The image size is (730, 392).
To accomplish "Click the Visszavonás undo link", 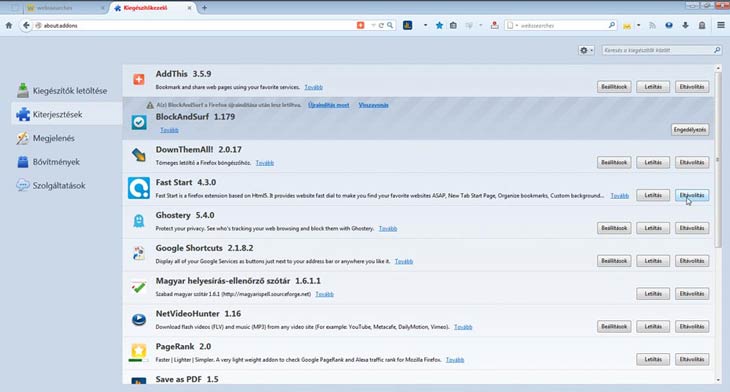I will click(373, 105).
